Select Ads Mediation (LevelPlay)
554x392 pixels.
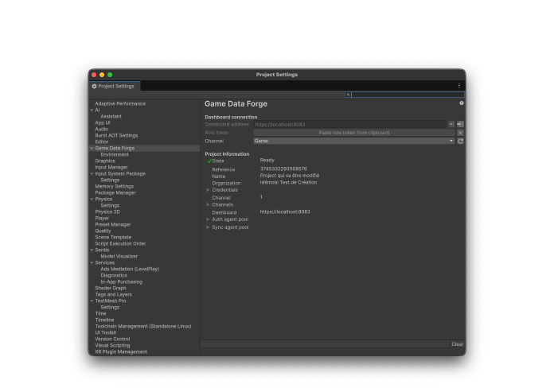pos(130,269)
